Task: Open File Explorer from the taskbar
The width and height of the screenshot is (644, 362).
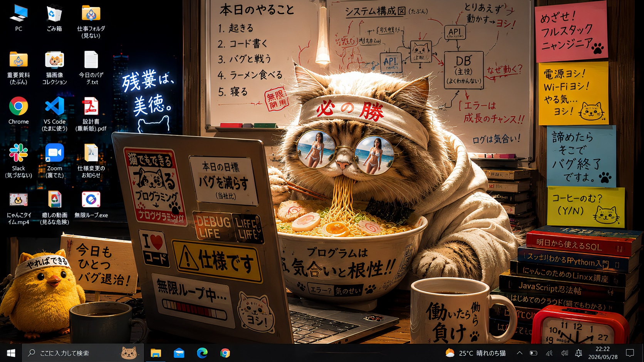Action: [x=156, y=353]
